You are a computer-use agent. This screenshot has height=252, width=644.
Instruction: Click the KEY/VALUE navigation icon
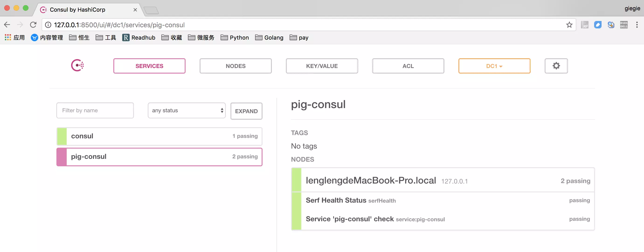[322, 66]
